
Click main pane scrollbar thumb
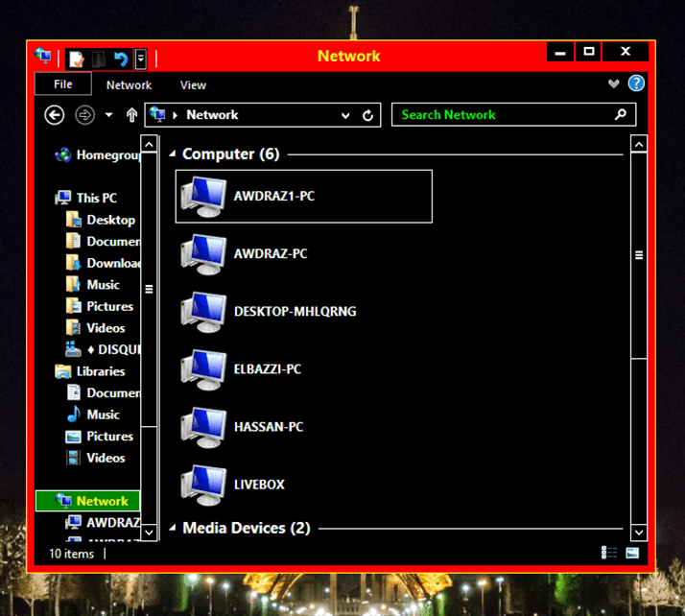[x=639, y=255]
